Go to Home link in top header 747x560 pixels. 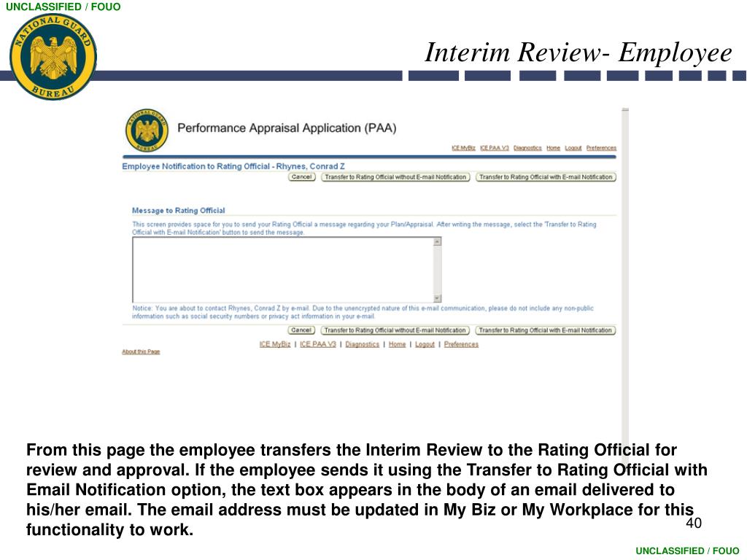click(x=553, y=148)
